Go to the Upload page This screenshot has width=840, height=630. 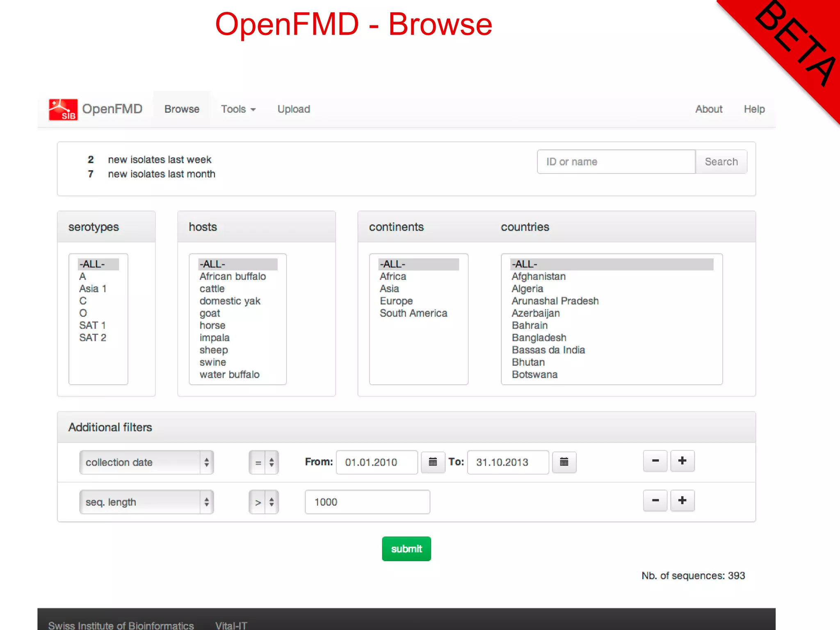point(294,109)
